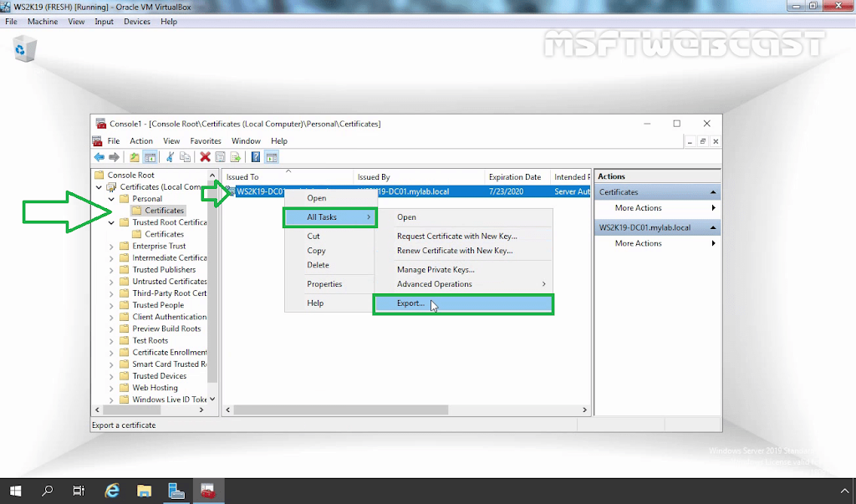The width and height of the screenshot is (856, 504).
Task: Expand the Trusted Publishers node
Action: [111, 270]
